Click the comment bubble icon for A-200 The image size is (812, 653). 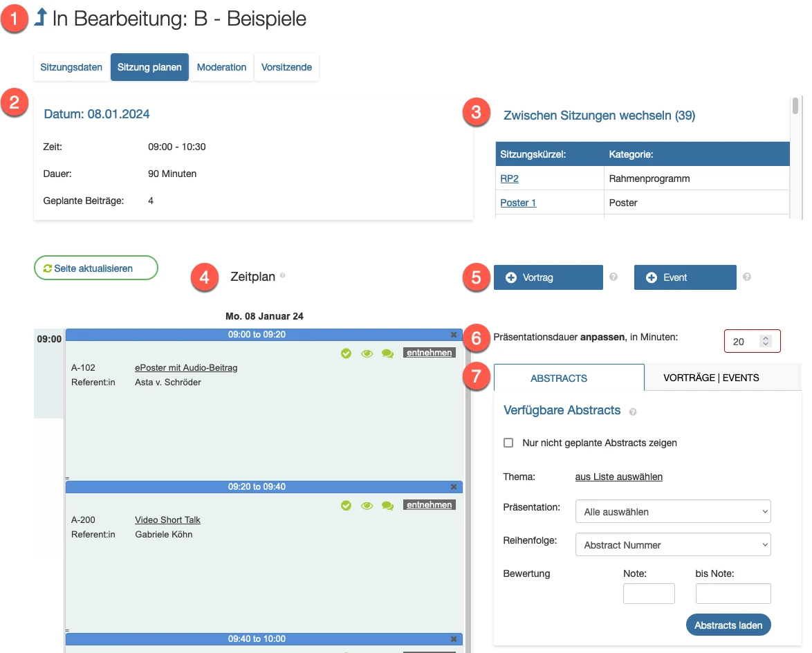[387, 506]
